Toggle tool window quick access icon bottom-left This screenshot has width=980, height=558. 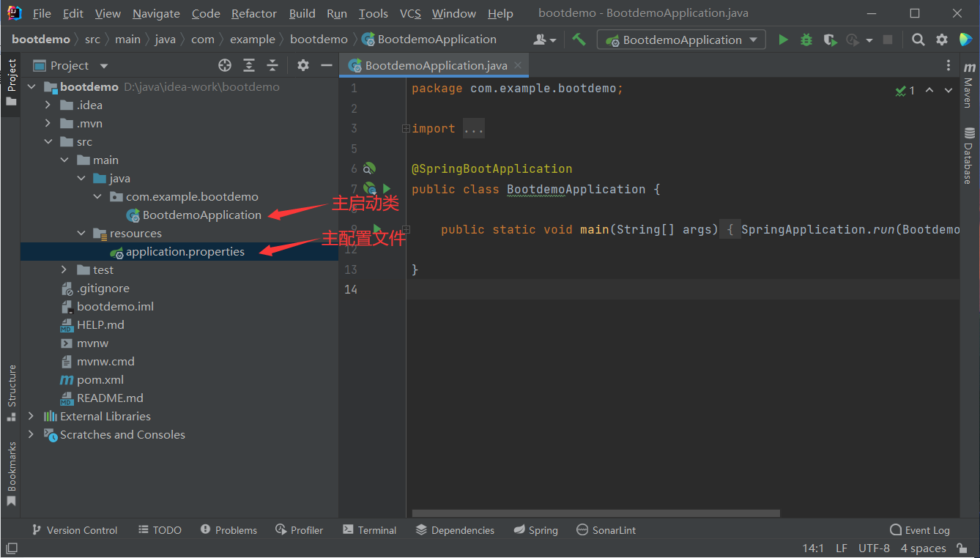(12, 548)
